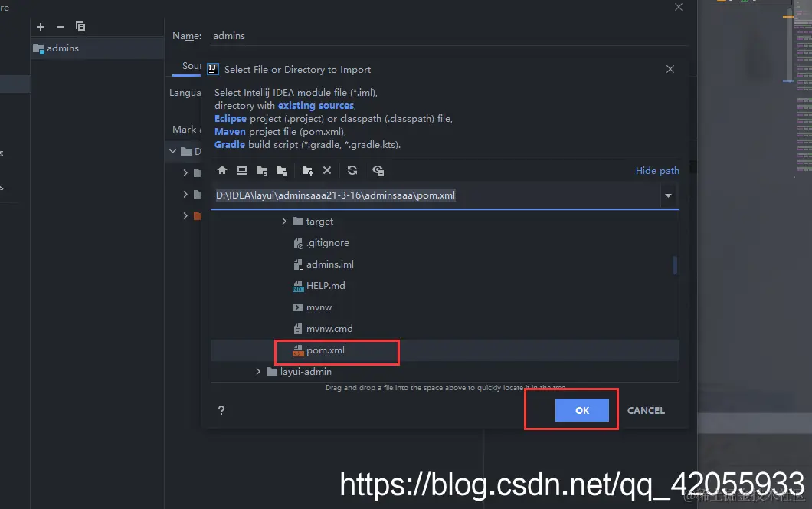Add new module plus icon
Screen dimensions: 812x509
pyautogui.click(x=41, y=26)
